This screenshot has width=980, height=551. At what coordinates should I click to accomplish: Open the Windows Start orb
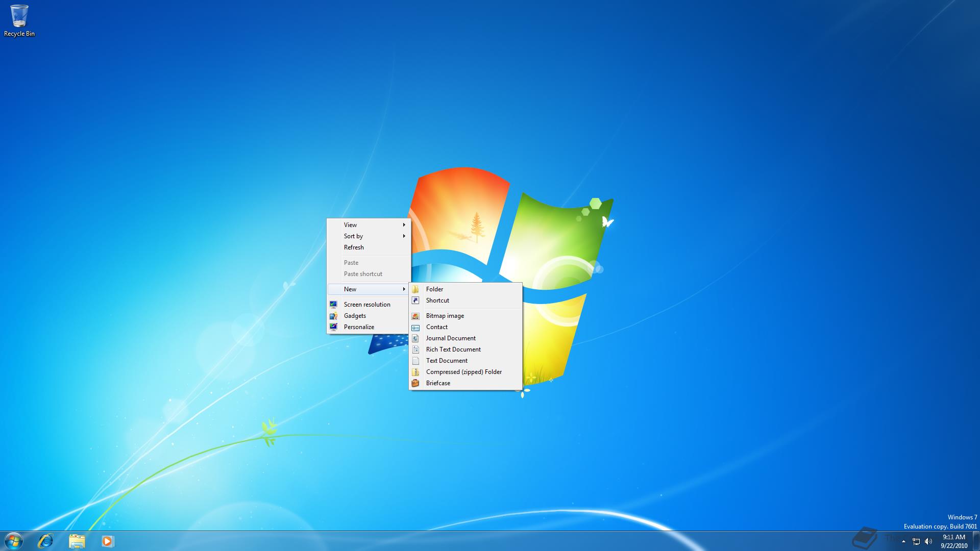pos(13,541)
